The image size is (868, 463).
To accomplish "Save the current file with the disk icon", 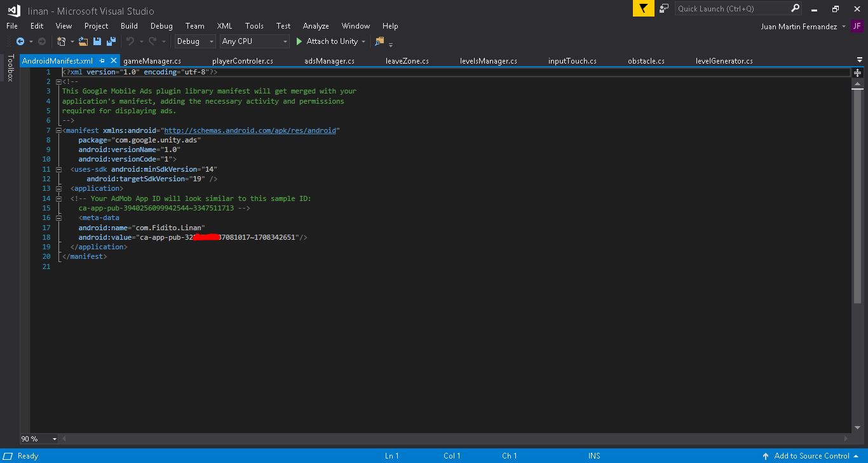I will click(x=97, y=41).
